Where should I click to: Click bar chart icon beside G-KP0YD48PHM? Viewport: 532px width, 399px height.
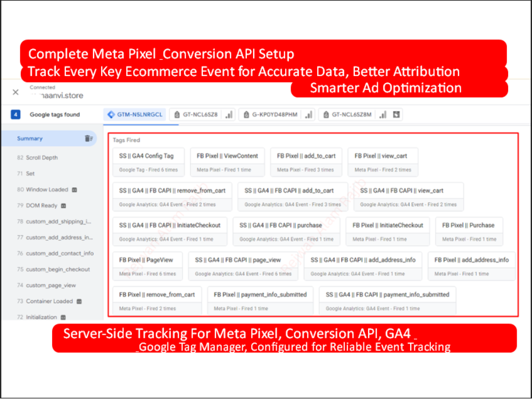coord(309,115)
